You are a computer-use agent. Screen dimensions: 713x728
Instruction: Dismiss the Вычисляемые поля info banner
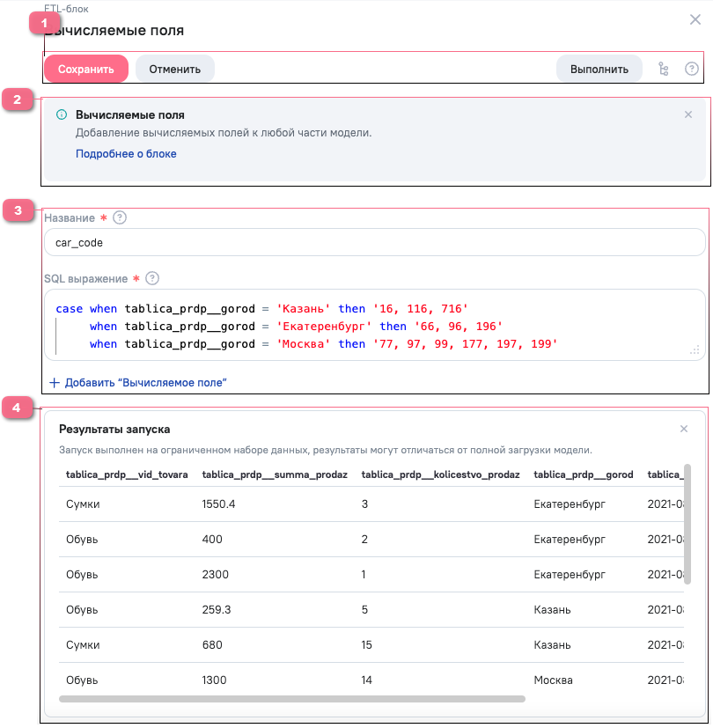tap(688, 114)
